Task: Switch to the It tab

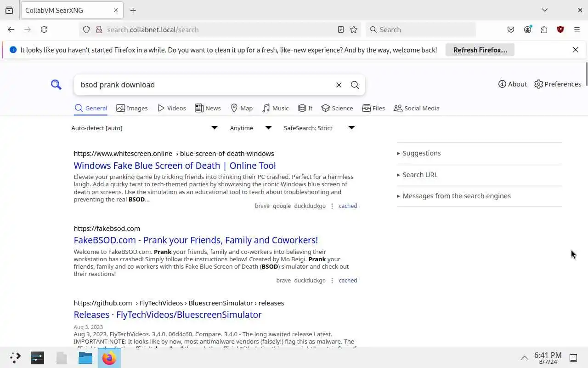Action: click(x=305, y=108)
